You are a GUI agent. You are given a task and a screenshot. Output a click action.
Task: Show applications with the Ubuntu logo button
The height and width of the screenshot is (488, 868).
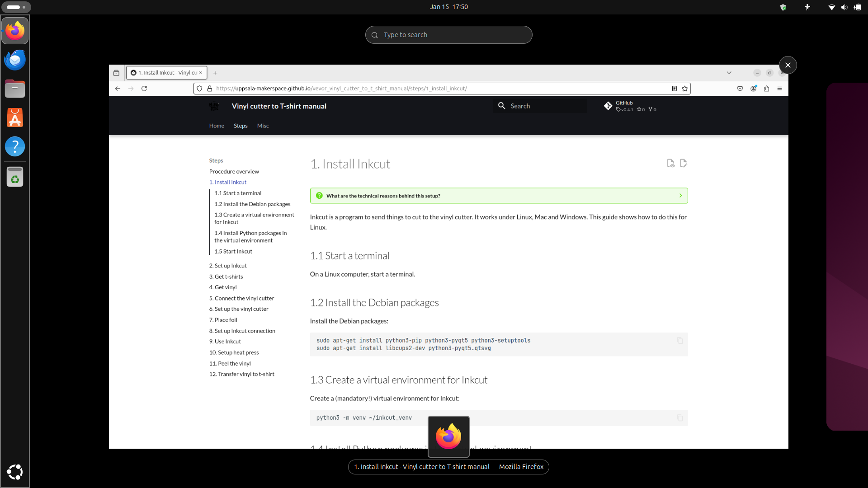coord(15,472)
